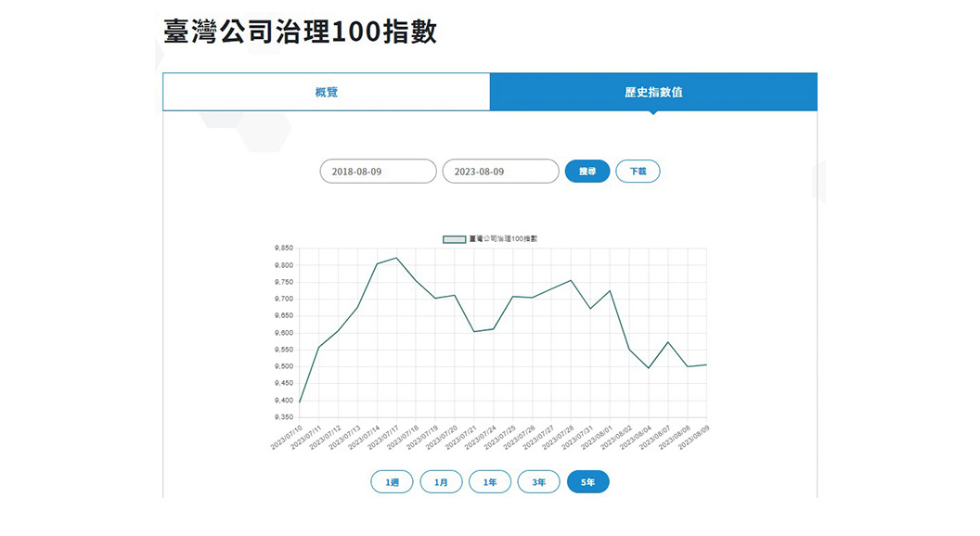
Task: Click the page heading 臺灣公司治理100指數
Action: pyautogui.click(x=300, y=32)
